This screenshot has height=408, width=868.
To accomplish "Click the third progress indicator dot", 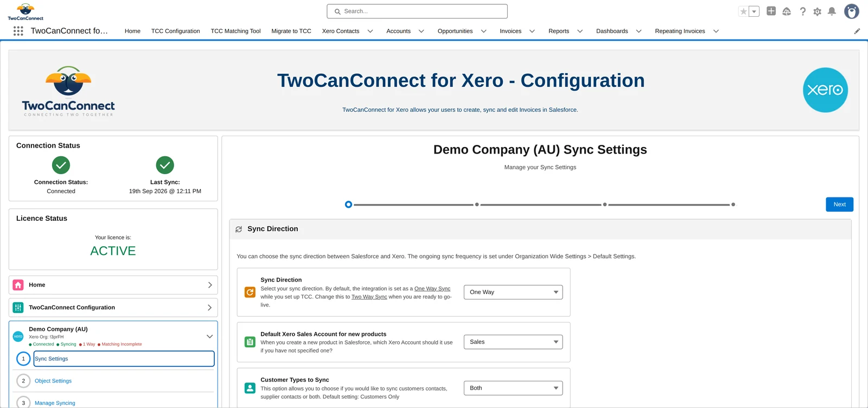I will [605, 205].
